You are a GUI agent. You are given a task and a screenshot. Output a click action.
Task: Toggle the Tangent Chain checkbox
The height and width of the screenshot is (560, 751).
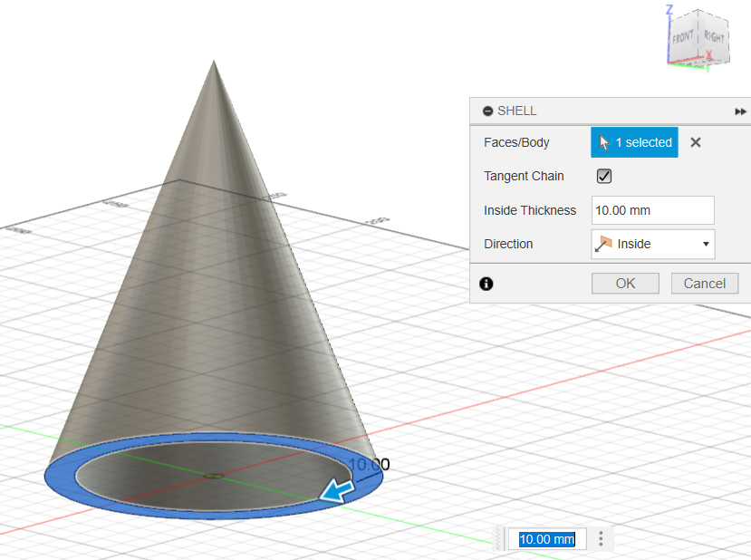[604, 177]
